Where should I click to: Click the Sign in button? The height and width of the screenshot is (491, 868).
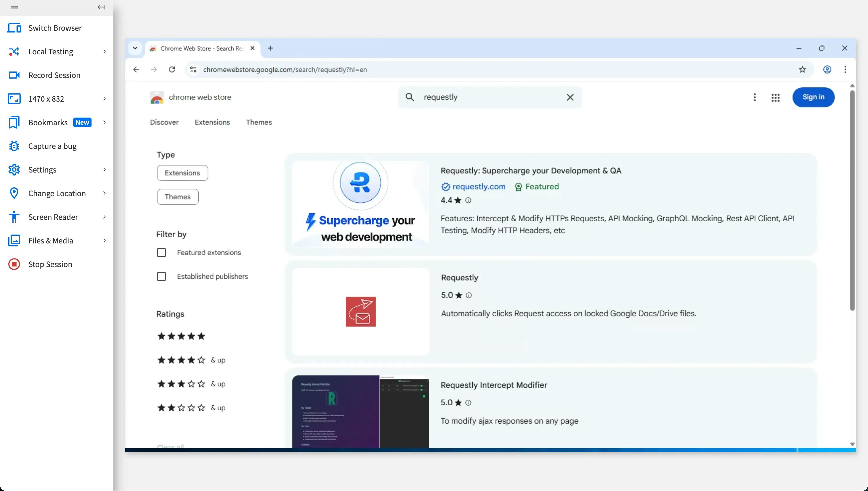click(x=813, y=97)
